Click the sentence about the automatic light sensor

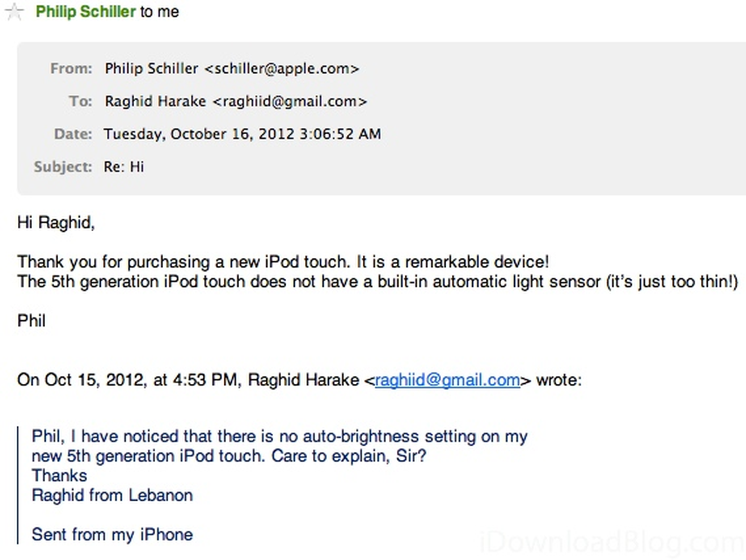tap(377, 282)
